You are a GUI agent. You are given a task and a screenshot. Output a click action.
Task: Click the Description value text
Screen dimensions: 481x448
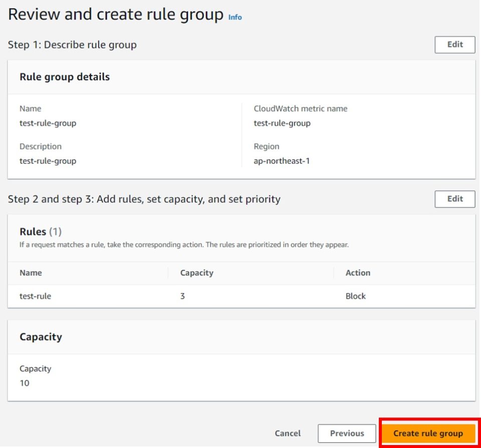point(47,161)
